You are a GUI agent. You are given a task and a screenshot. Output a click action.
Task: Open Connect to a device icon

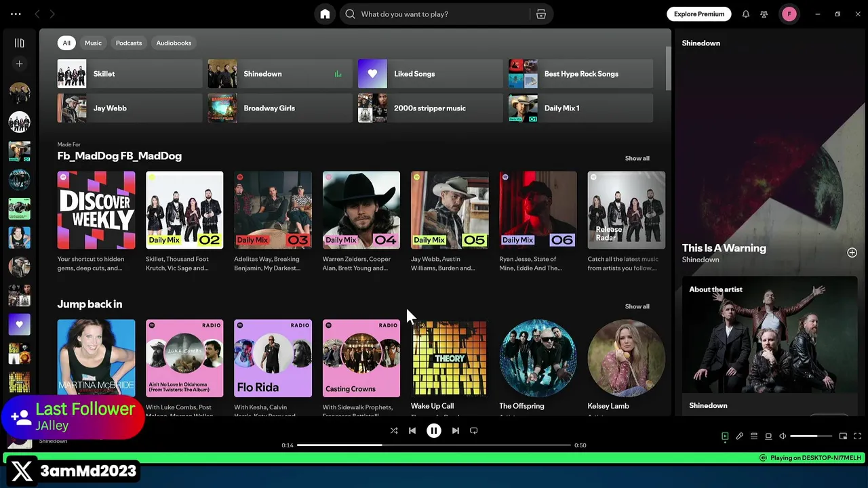point(768,436)
